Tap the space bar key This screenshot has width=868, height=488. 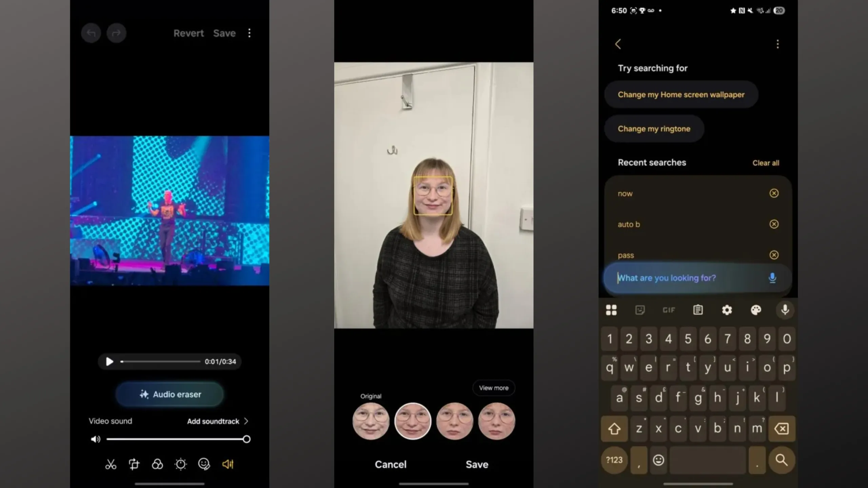708,460
